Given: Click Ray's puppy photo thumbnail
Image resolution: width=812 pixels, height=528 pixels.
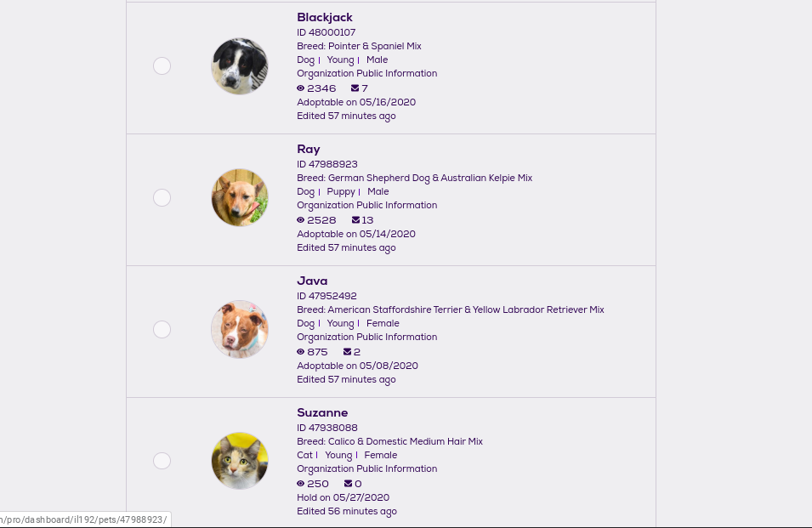Looking at the screenshot, I should pyautogui.click(x=240, y=198).
